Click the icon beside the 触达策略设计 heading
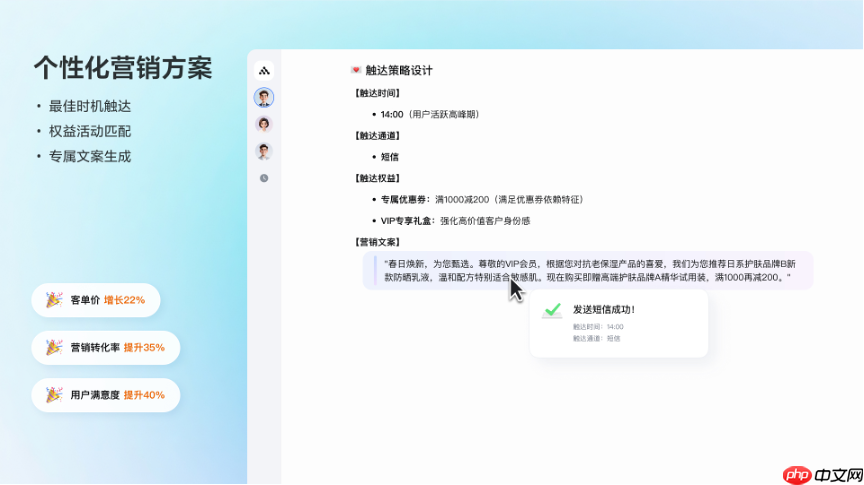Viewport: 864px width, 485px height. (356, 70)
